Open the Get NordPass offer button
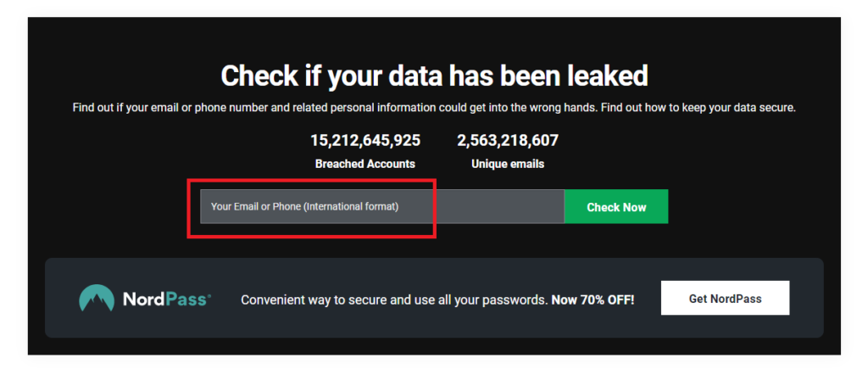Screen dimensions: 868x375 tap(725, 299)
